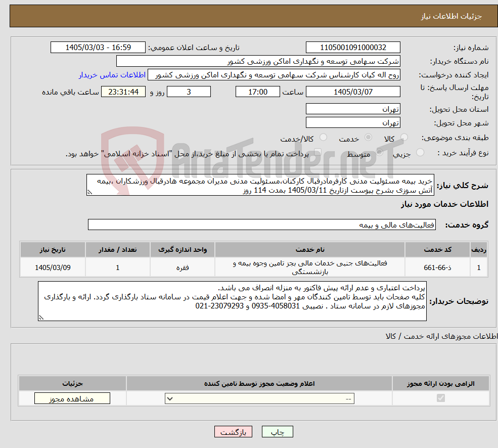Click the request creator field

click(x=274, y=75)
